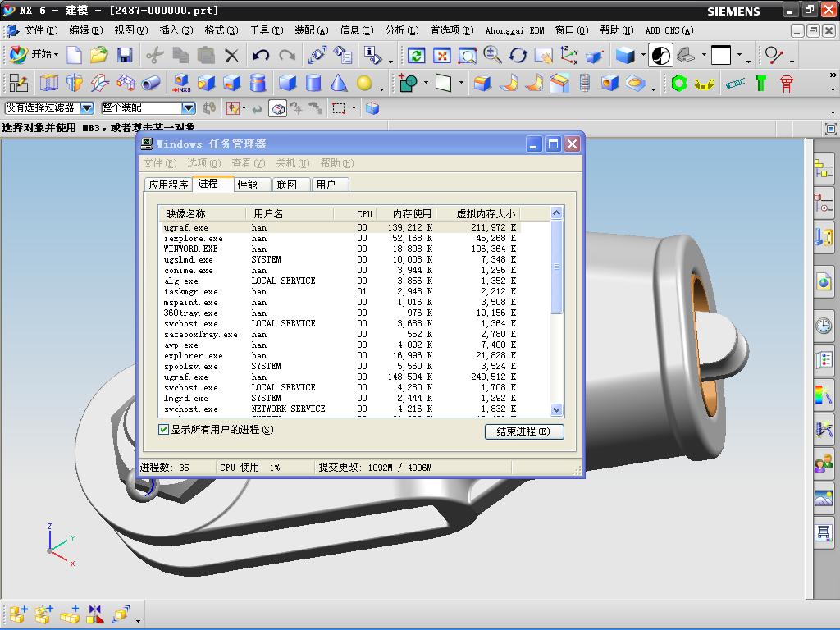Screen dimensions: 840x630
Task: Click the Undo arrow icon
Action: pos(261,55)
